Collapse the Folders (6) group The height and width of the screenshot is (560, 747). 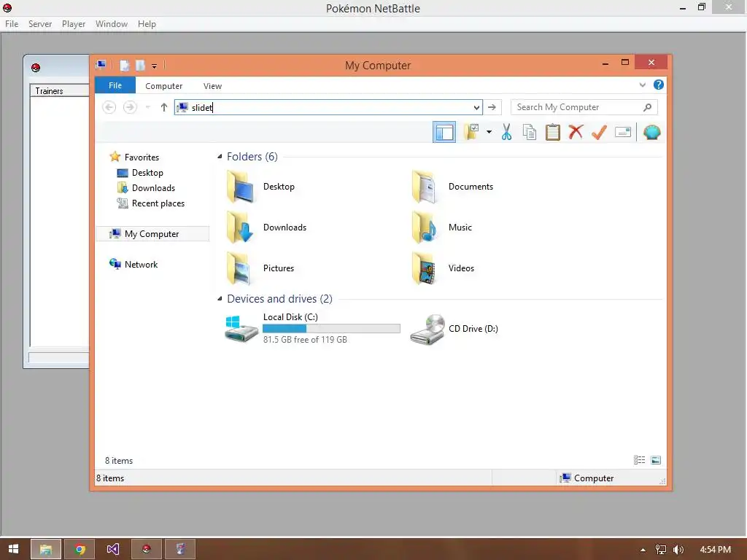(x=220, y=157)
